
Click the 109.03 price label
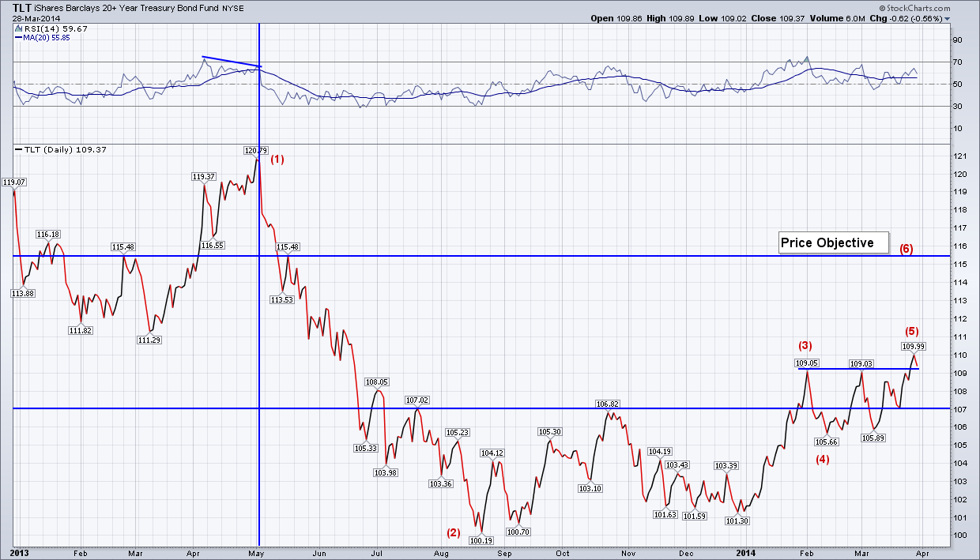coord(861,363)
